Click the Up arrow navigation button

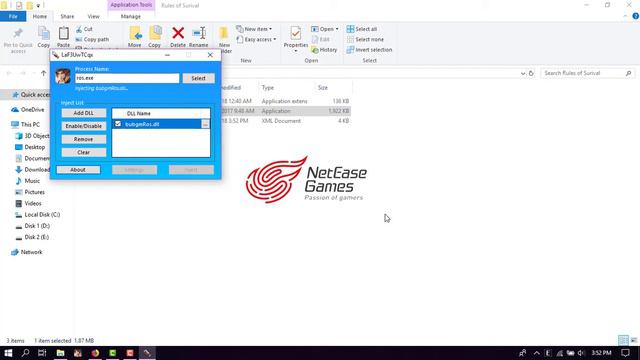pos(44,73)
